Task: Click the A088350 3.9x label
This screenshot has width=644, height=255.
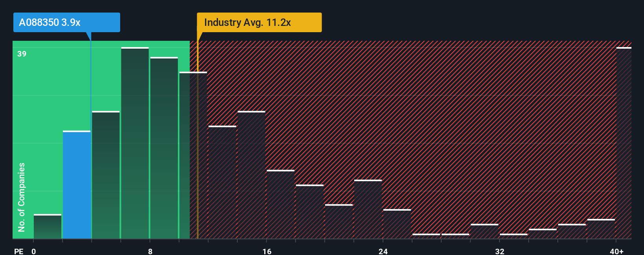Action: (66, 22)
